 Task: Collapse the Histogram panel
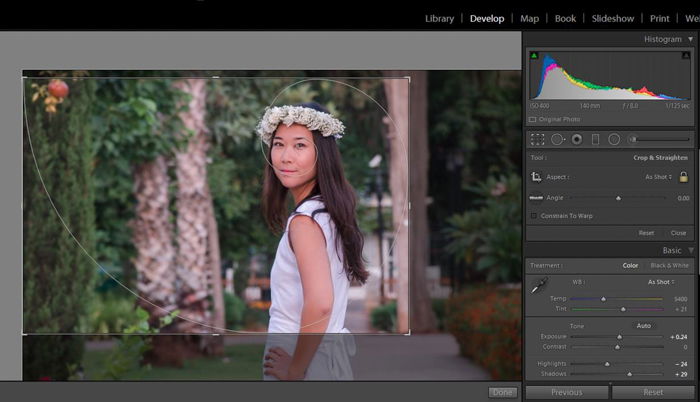[x=691, y=39]
